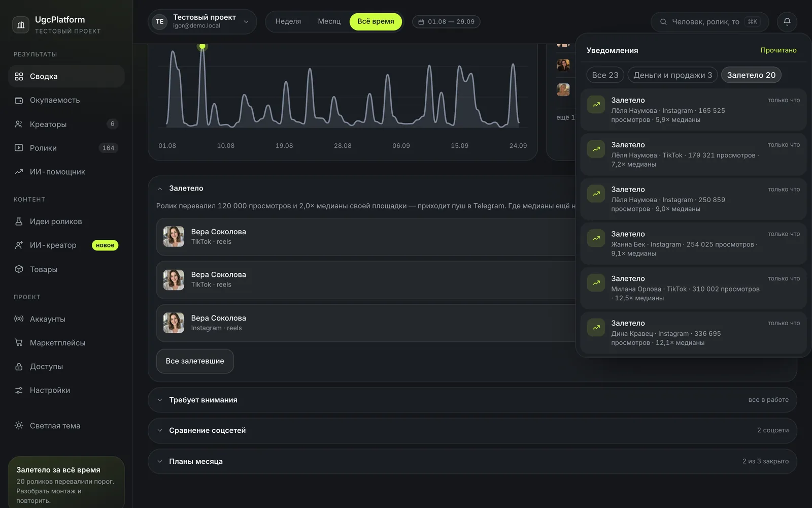This screenshot has width=812, height=508.
Task: Select the Всё время period option
Action: [376, 21]
